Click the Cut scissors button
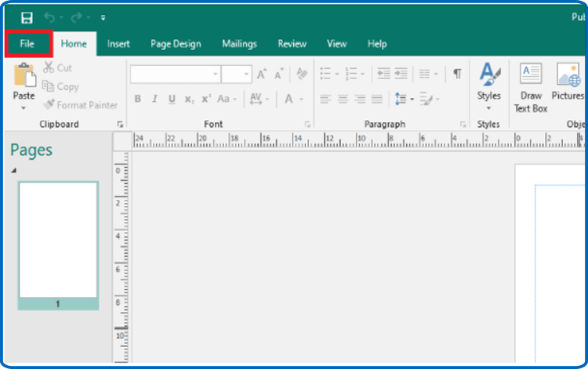 tap(57, 68)
